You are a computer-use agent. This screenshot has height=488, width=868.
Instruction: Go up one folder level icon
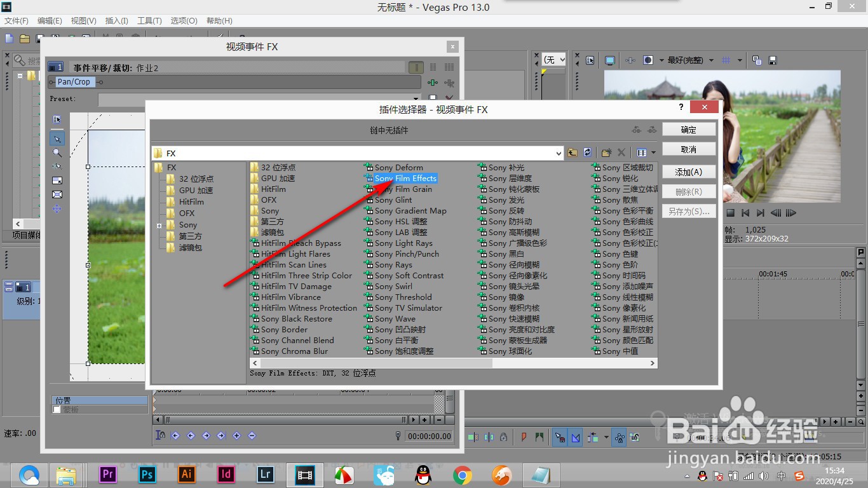coord(573,153)
